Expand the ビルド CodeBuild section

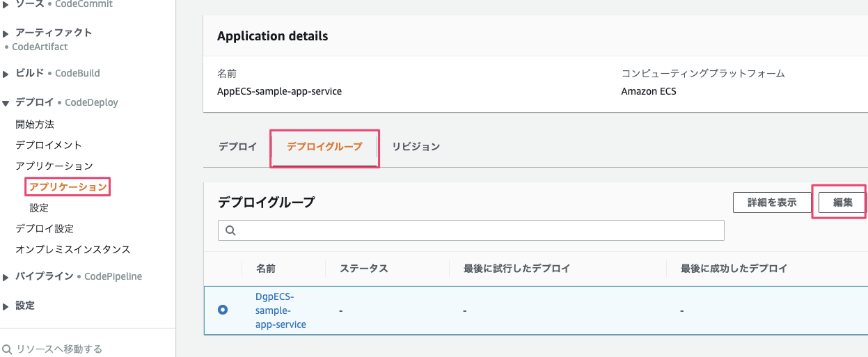(x=6, y=73)
